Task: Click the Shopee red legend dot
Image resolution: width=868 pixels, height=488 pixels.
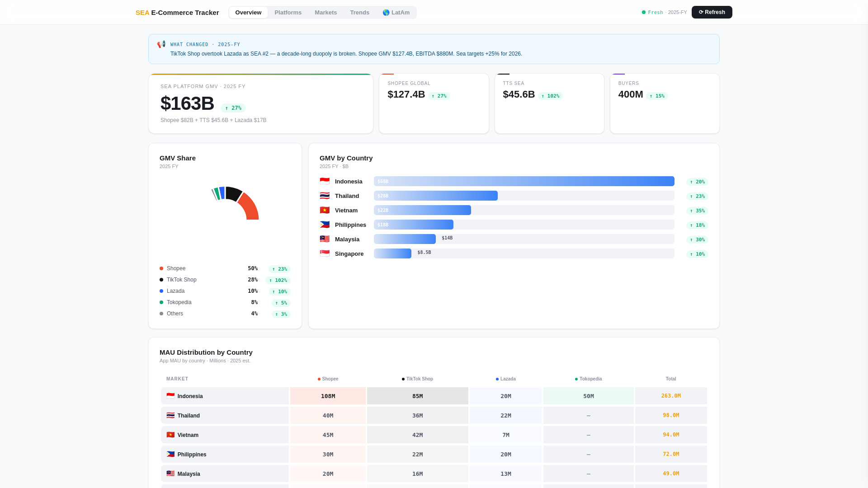Action: point(161,268)
